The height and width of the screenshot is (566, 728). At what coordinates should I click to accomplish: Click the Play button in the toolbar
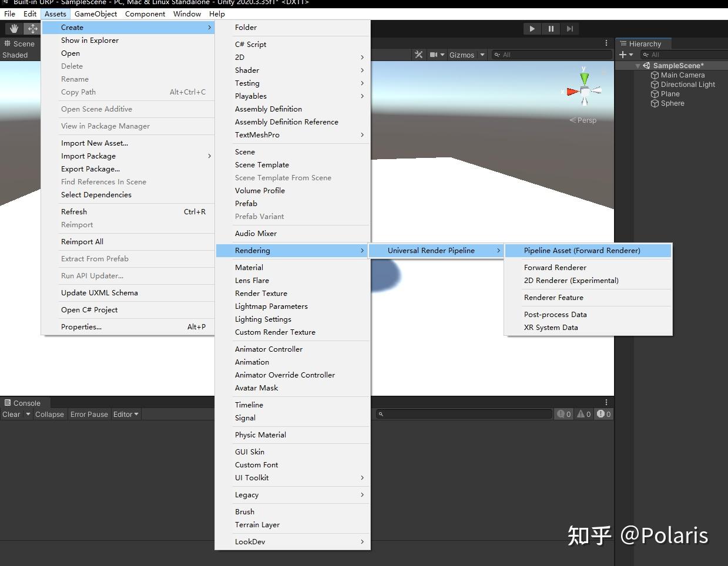click(x=532, y=28)
